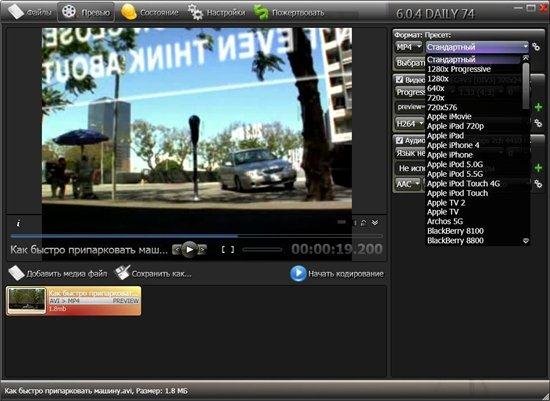Click the 00:00:19.200 timecode
Image resolution: width=550 pixels, height=401 pixels.
(x=337, y=249)
